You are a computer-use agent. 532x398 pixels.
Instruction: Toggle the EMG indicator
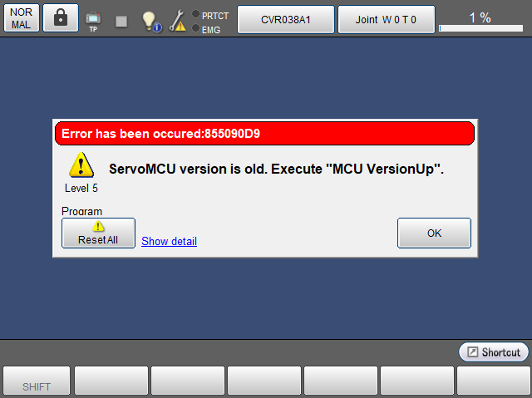click(206, 29)
